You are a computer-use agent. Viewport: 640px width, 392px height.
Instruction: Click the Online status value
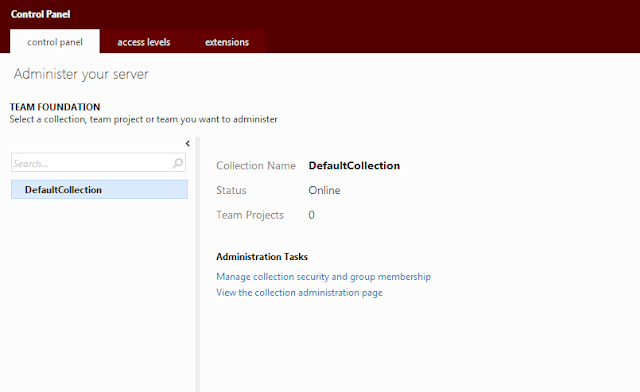[324, 190]
